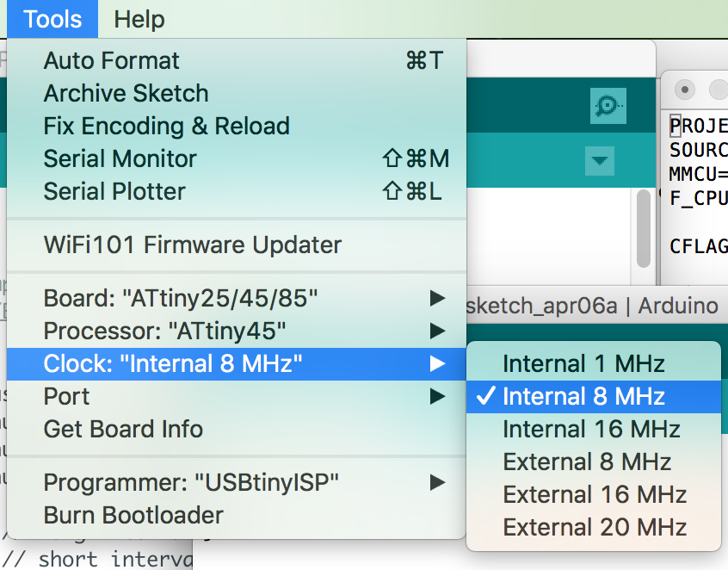Click the sketch_apr06a | Arduino window title
The width and height of the screenshot is (728, 570).
click(x=592, y=306)
